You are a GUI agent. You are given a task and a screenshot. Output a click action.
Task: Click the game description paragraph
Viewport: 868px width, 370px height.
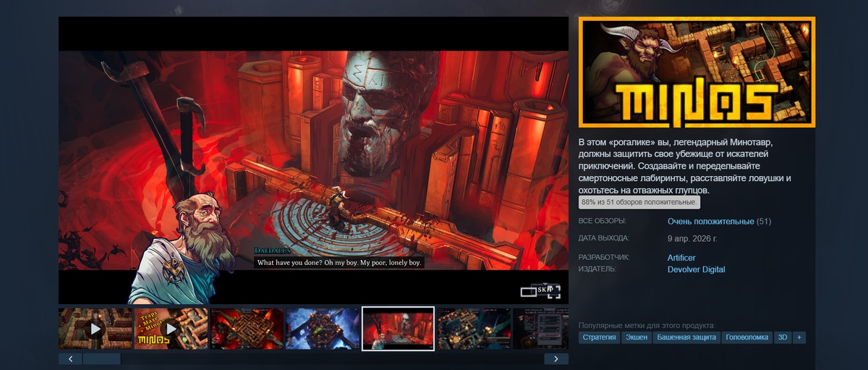(686, 166)
